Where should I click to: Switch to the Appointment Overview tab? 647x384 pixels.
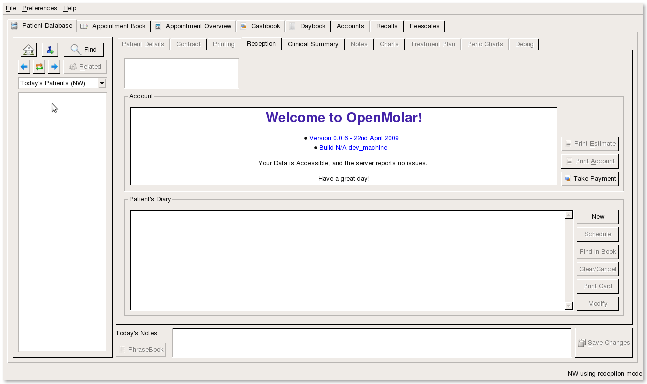click(x=193, y=26)
